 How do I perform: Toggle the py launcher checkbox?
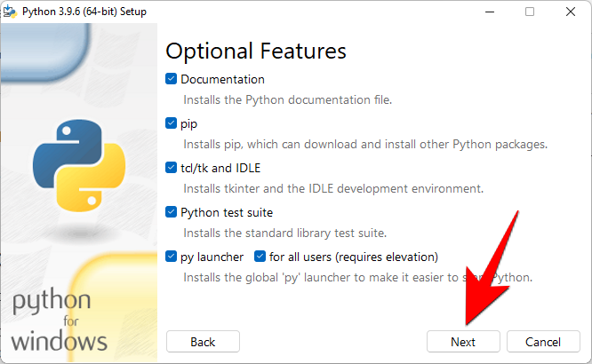tap(172, 257)
